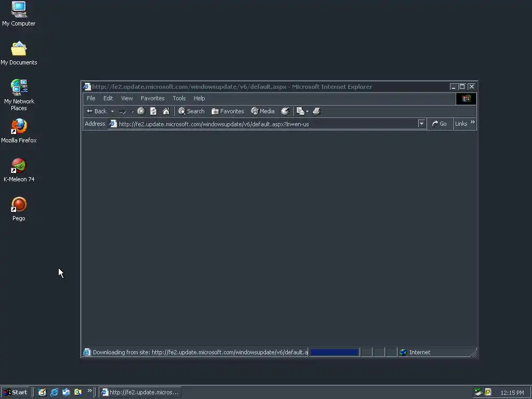Select the K-Meleon 74 shortcut

tap(19, 170)
